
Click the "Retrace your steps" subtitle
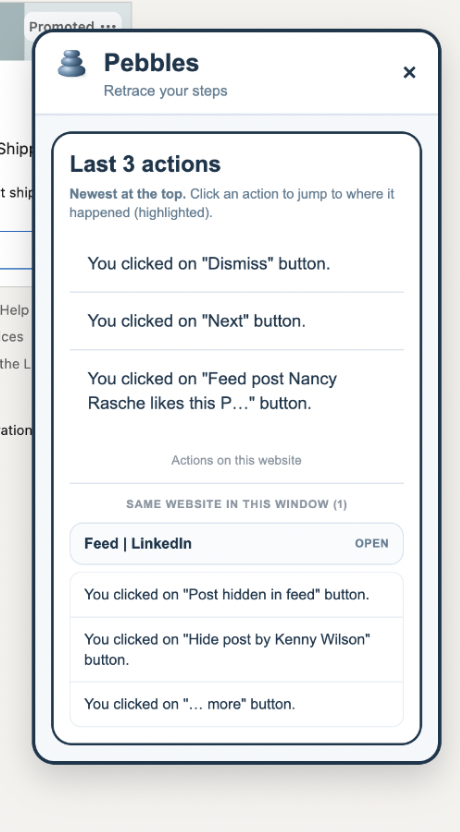(166, 91)
